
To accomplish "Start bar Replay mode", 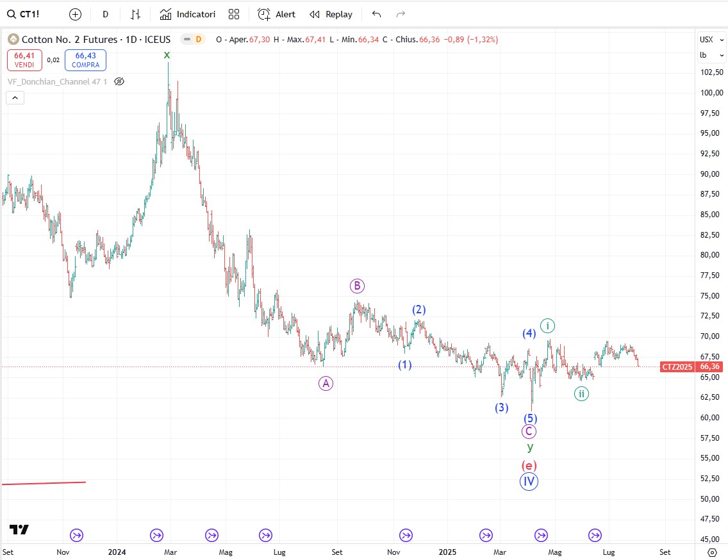I will [x=331, y=14].
